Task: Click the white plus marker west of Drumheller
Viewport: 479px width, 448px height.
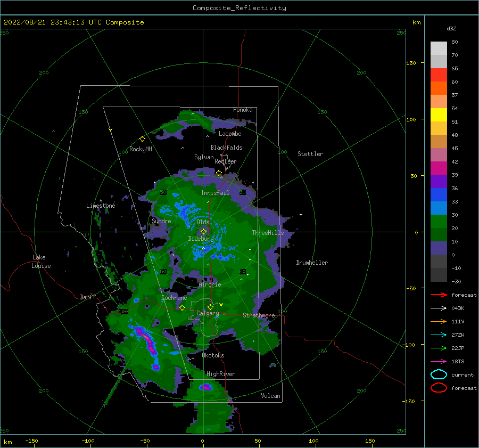Action: coord(301,214)
